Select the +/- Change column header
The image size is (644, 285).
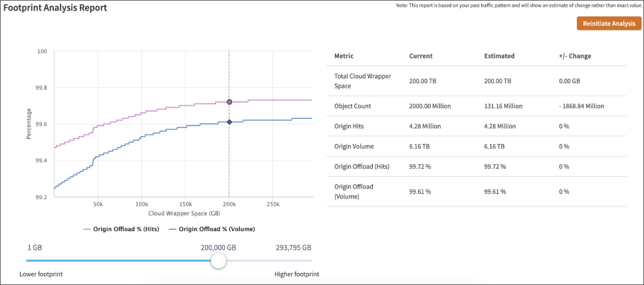point(575,56)
